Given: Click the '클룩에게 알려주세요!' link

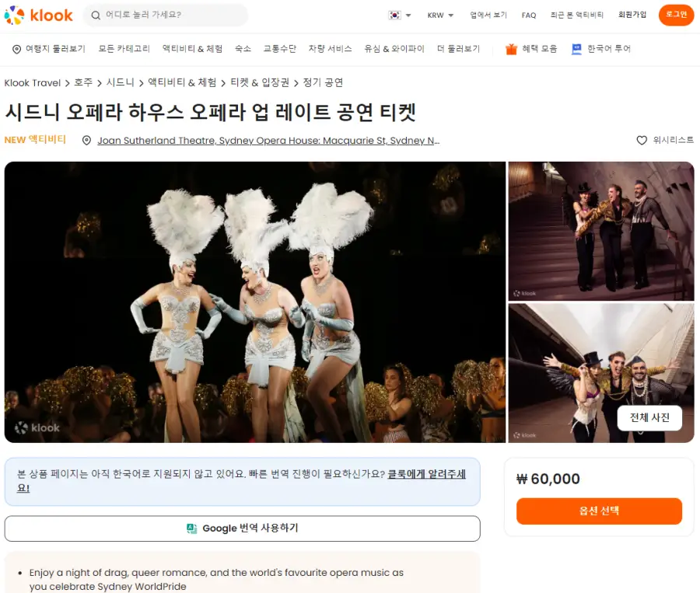Looking at the screenshot, I should point(426,474).
